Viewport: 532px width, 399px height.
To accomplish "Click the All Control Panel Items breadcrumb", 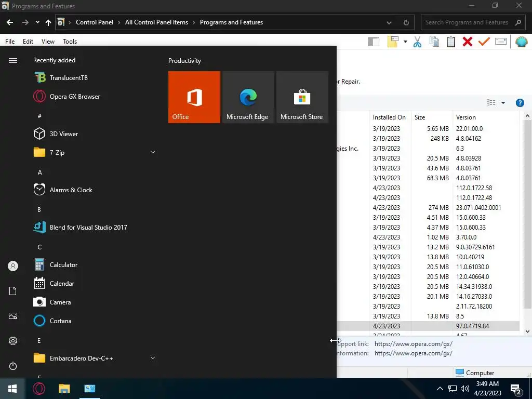I will 156,22.
